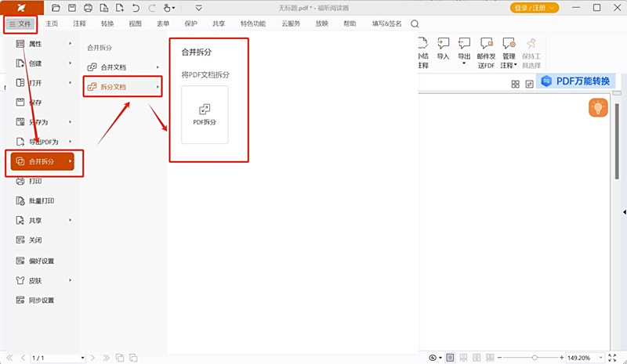Viewport: 627px width, 364px height.
Task: Click the swap icon beside PDF万能转换
Action: [x=530, y=84]
